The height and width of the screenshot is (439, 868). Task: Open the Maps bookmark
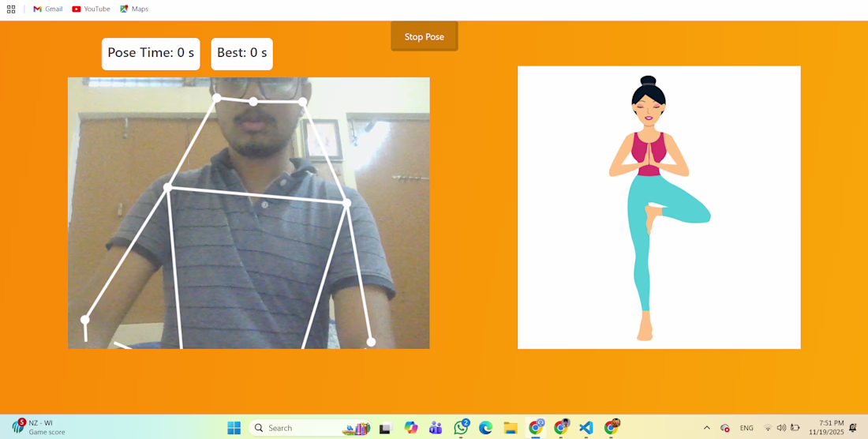point(134,9)
